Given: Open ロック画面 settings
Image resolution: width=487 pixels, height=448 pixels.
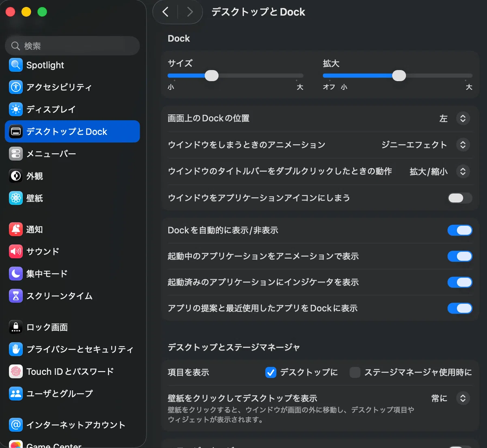Looking at the screenshot, I should [72, 327].
